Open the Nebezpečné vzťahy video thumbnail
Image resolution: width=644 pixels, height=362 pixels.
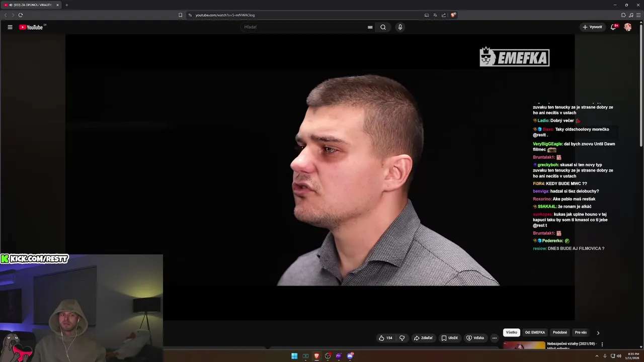pyautogui.click(x=524, y=345)
